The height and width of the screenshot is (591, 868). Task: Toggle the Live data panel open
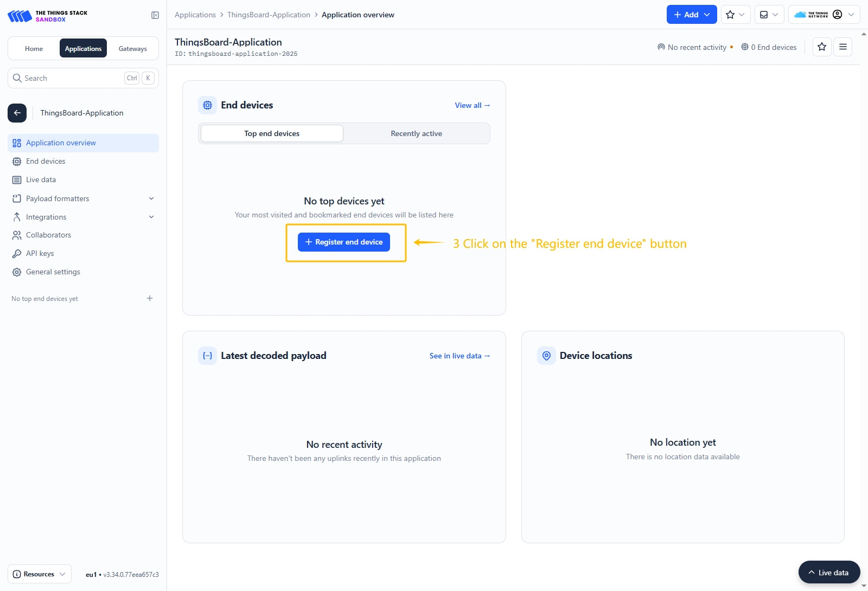[x=828, y=573]
